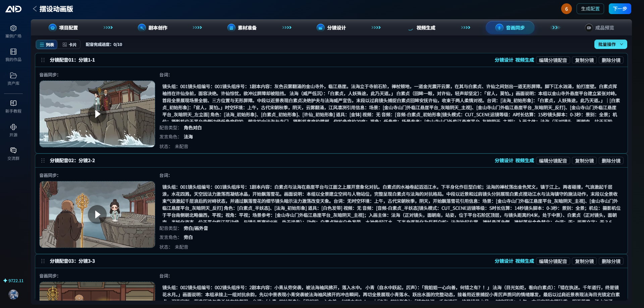
Task: Open 资产库 folder in the sidebar
Action: point(13,79)
